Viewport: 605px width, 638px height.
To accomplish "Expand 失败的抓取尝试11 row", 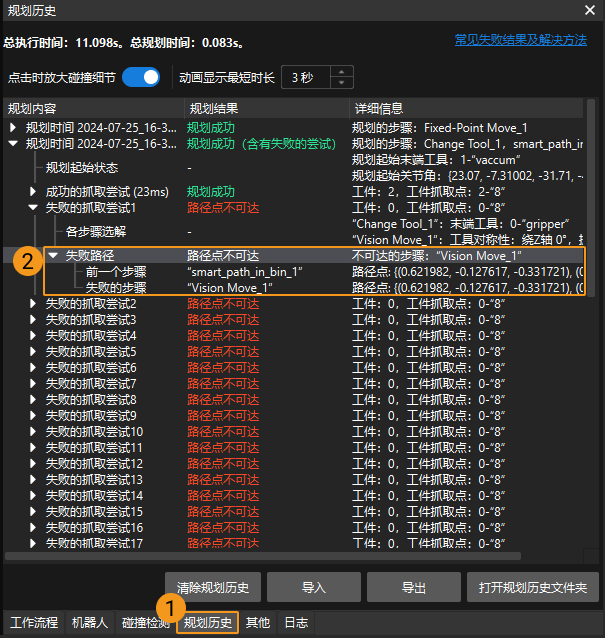I will 33,448.
